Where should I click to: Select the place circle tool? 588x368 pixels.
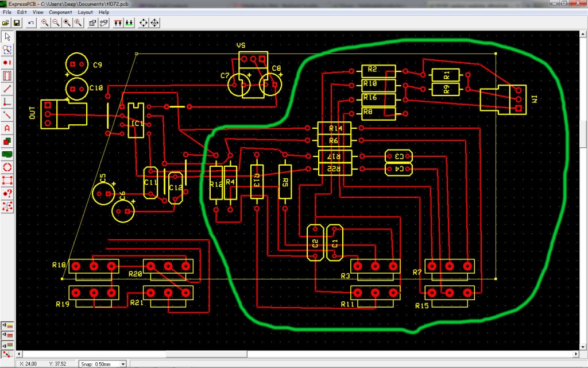pos(7,167)
